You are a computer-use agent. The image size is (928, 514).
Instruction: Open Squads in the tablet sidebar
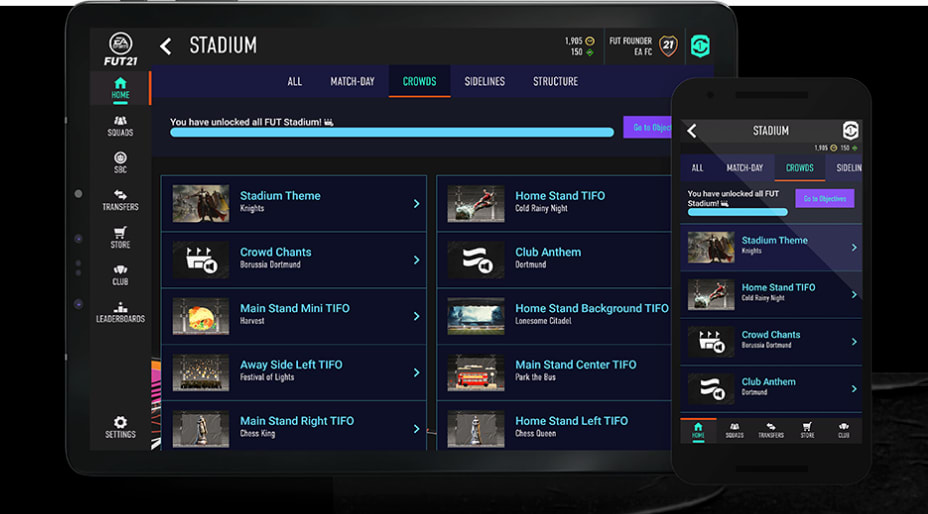120,125
